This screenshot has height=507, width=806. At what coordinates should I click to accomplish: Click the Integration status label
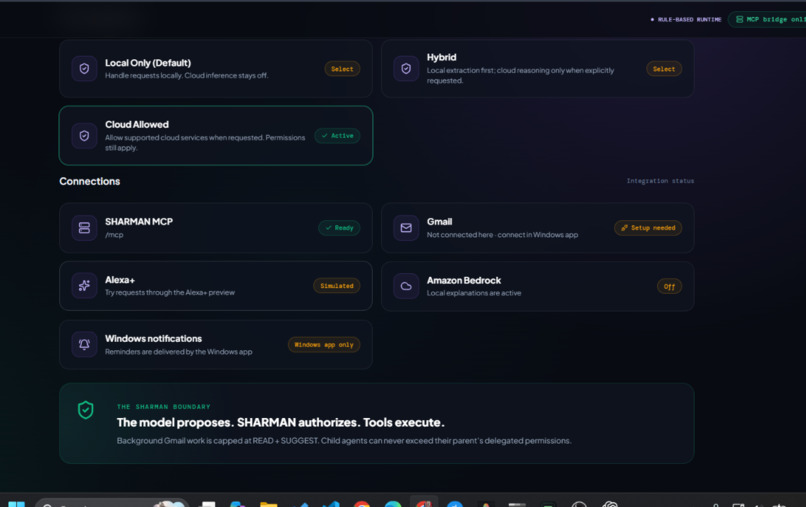(x=660, y=181)
